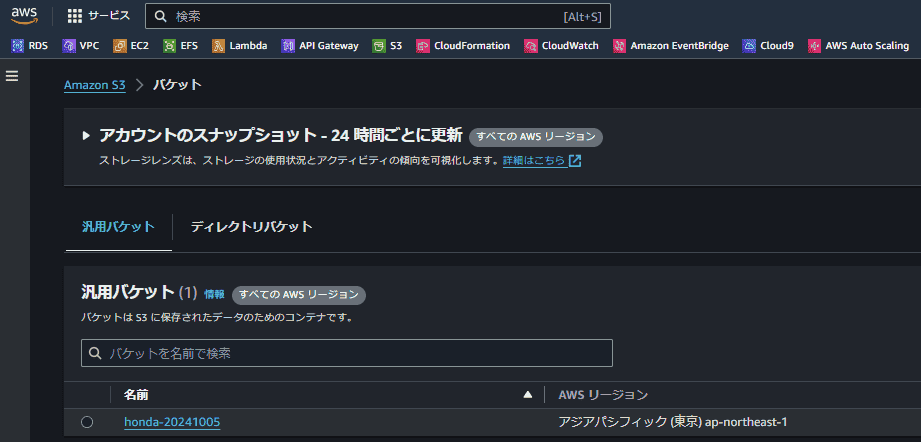Open the Lambda favorites shortcut
Screen dimensions: 921x442
[x=240, y=45]
